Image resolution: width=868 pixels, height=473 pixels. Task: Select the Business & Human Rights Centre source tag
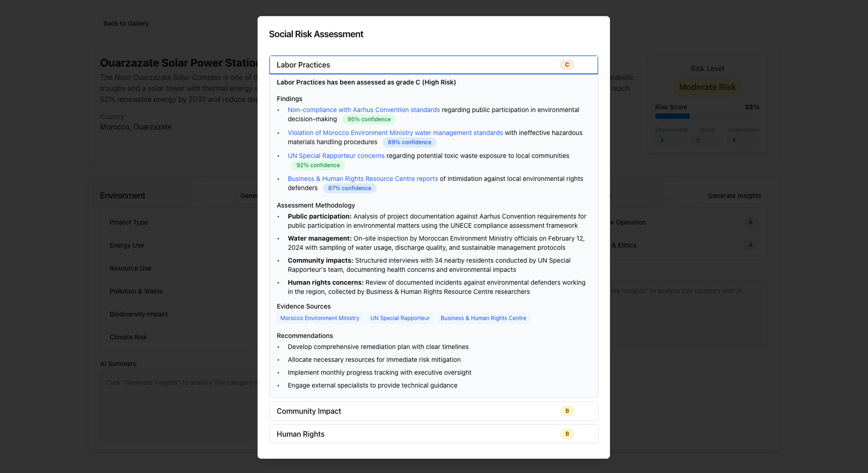(483, 318)
